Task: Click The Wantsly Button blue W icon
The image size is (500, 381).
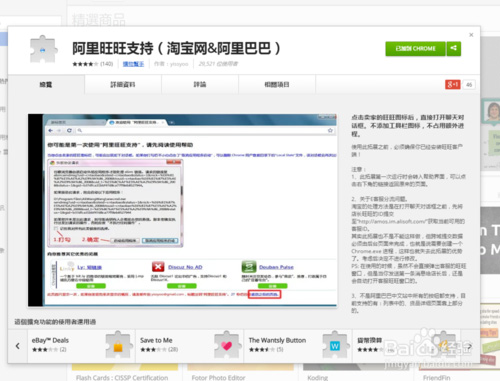Action: coord(335,345)
